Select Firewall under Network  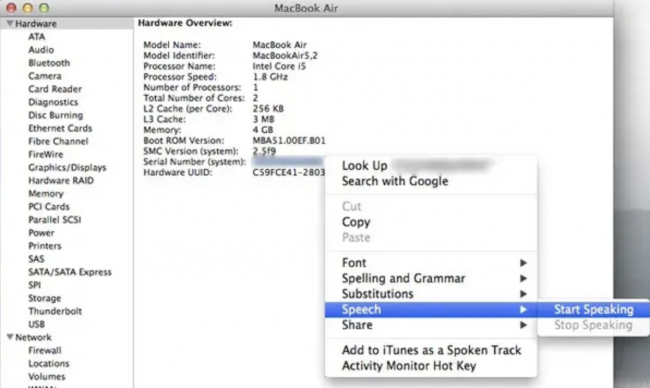point(45,350)
